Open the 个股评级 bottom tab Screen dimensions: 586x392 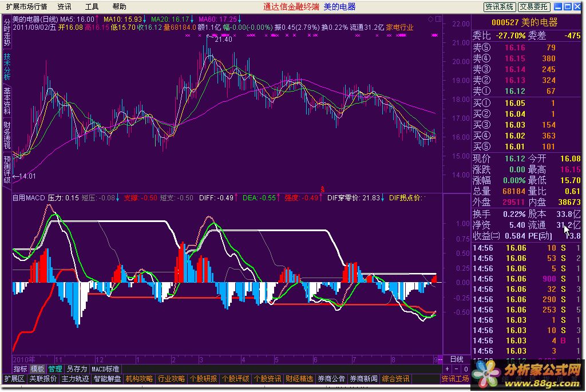[235, 379]
